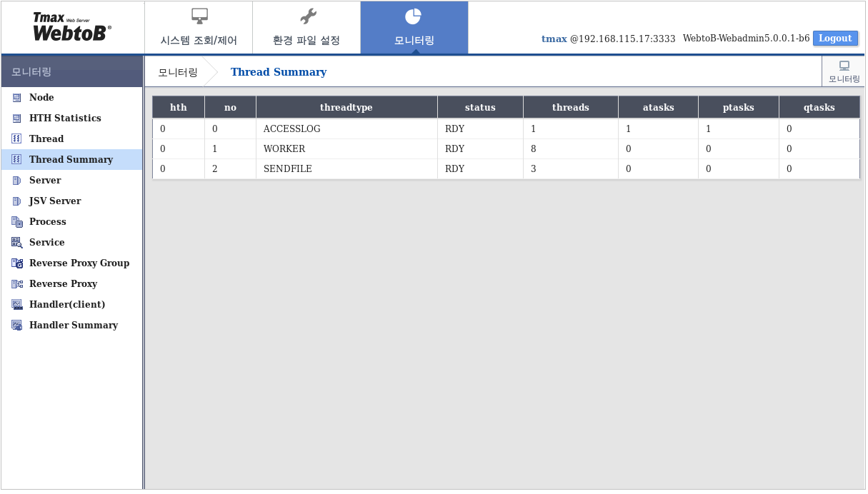Viewport: 868px width, 494px height.
Task: Click the monitor icon in 시스템 조회/제어 tab
Action: (x=199, y=16)
